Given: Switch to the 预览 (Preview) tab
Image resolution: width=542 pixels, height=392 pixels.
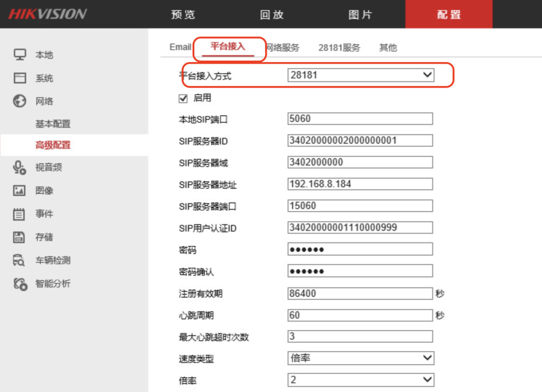Looking at the screenshot, I should tap(182, 15).
